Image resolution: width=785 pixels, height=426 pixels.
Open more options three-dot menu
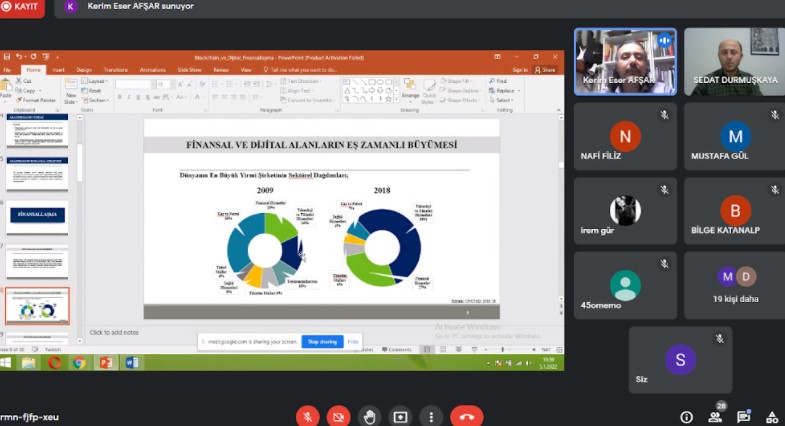pos(431,416)
